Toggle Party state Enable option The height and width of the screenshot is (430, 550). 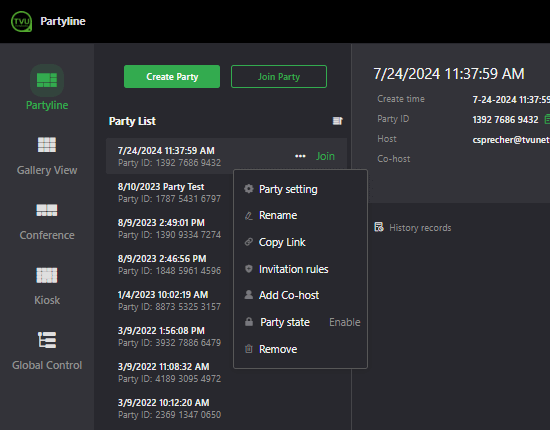344,322
